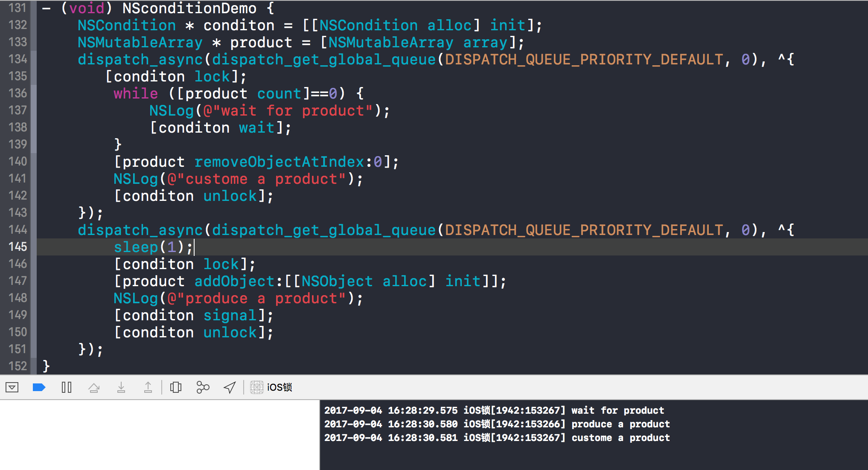Click addObject on line 147

pos(234,281)
